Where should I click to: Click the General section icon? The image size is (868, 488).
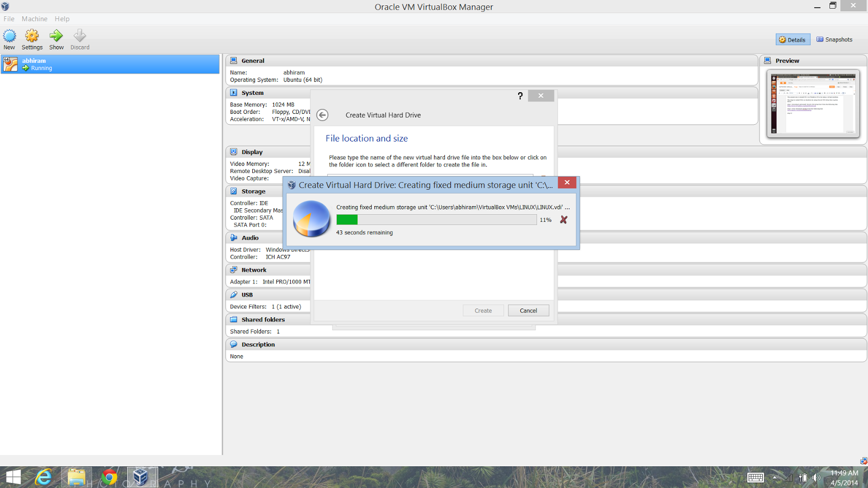click(x=233, y=61)
